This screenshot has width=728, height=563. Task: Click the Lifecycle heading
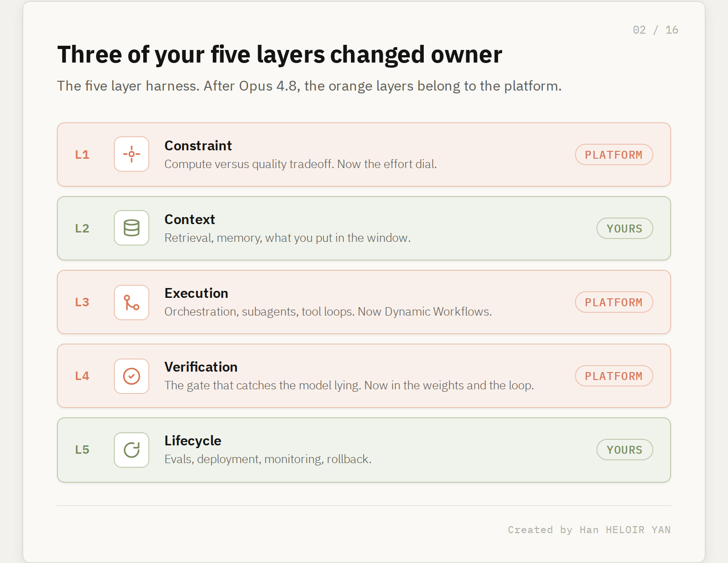coord(193,441)
